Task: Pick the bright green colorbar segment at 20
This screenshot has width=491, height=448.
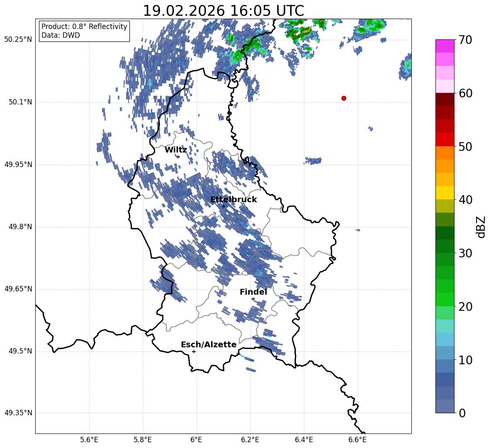Action: tap(445, 299)
